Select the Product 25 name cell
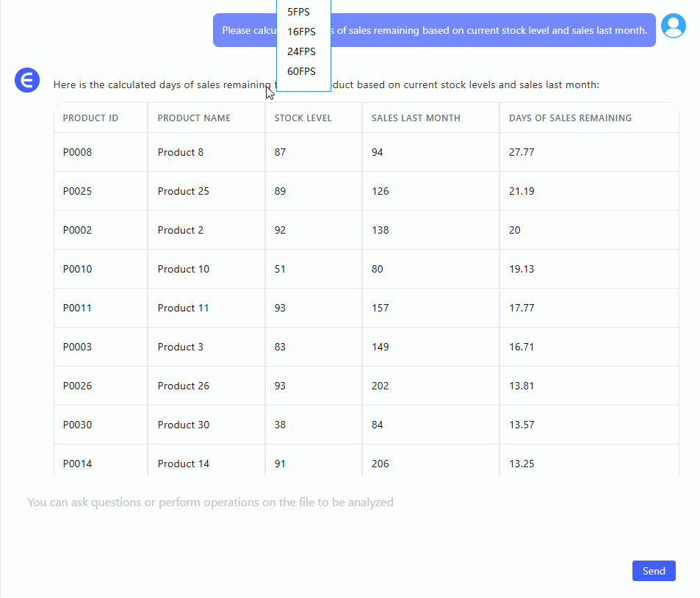 [183, 191]
